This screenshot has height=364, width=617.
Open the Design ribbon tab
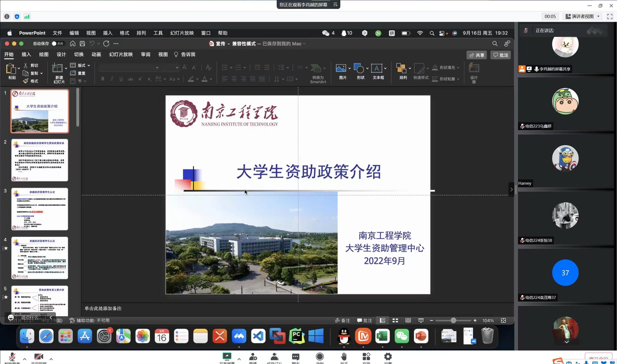click(x=61, y=54)
